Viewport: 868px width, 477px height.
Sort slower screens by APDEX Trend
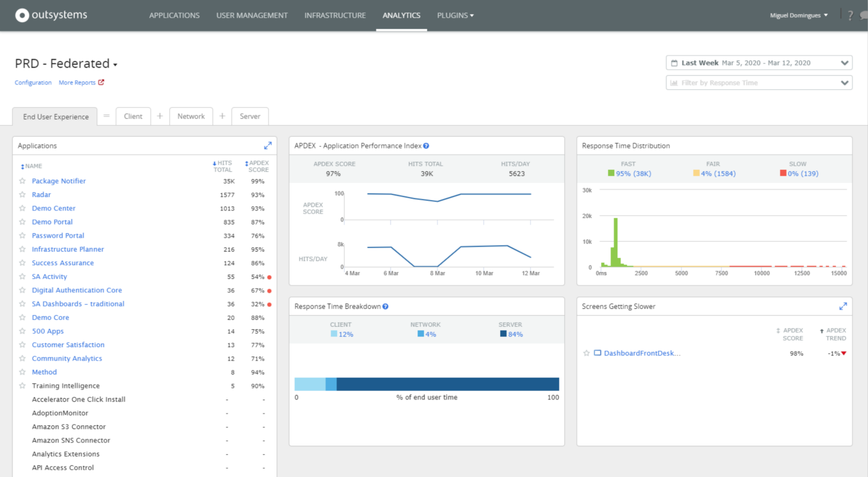[x=833, y=334]
